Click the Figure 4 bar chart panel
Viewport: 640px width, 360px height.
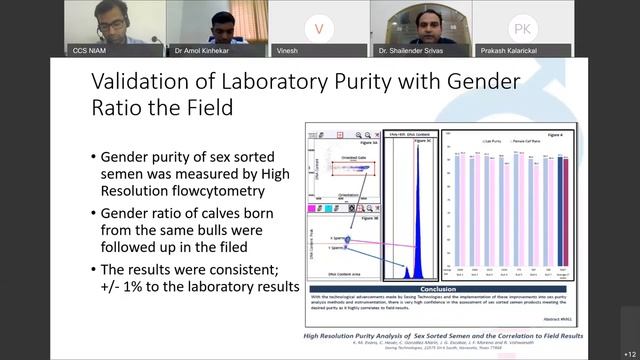point(508,205)
